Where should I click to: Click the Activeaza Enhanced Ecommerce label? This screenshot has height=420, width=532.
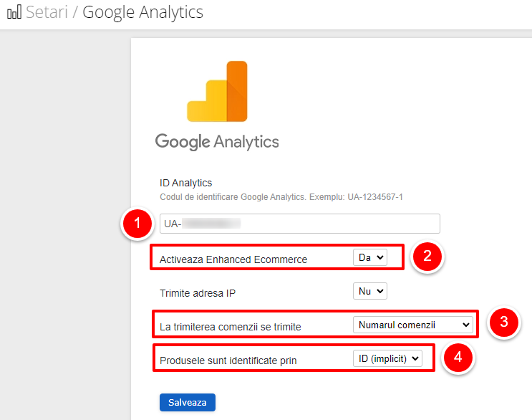click(x=233, y=259)
